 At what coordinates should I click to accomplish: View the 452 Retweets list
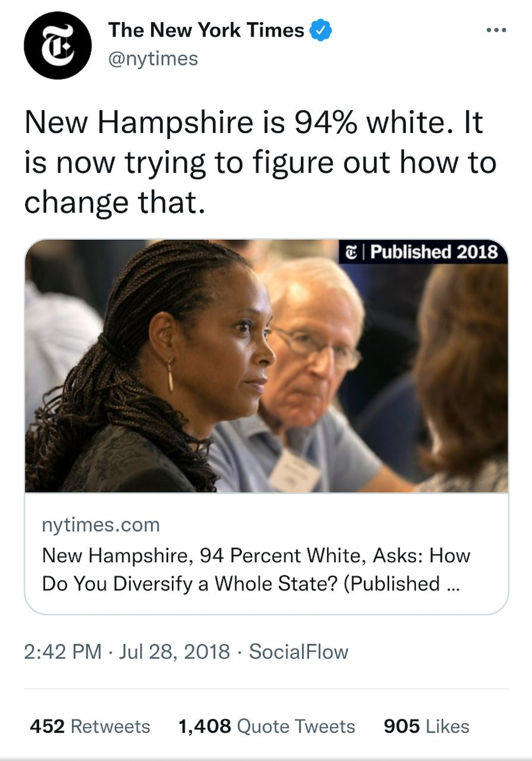(90, 726)
